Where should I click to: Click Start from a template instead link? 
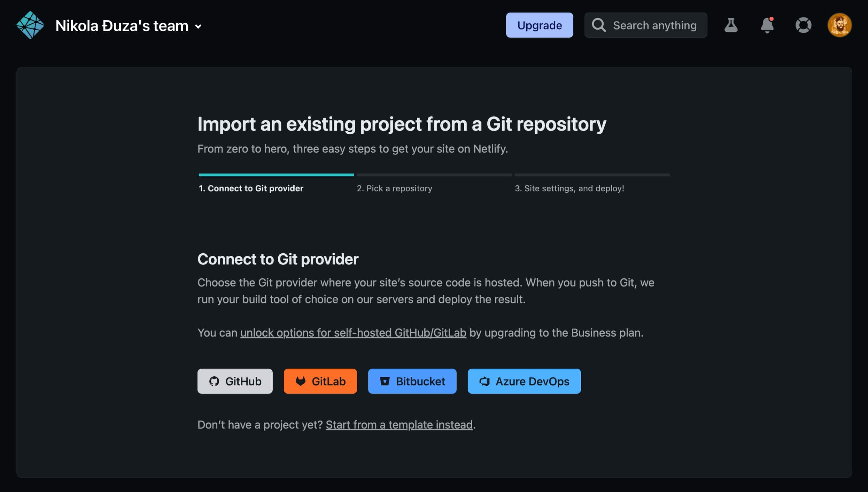point(399,425)
